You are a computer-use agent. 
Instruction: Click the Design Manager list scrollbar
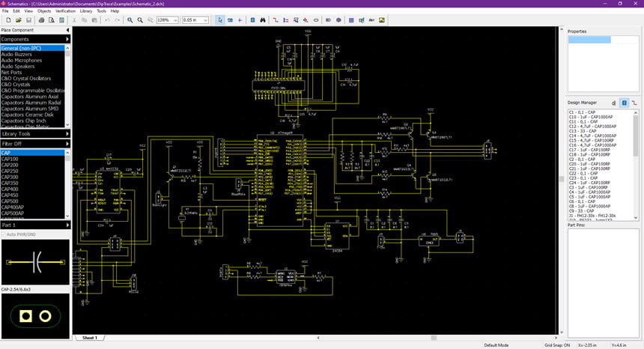click(x=636, y=136)
